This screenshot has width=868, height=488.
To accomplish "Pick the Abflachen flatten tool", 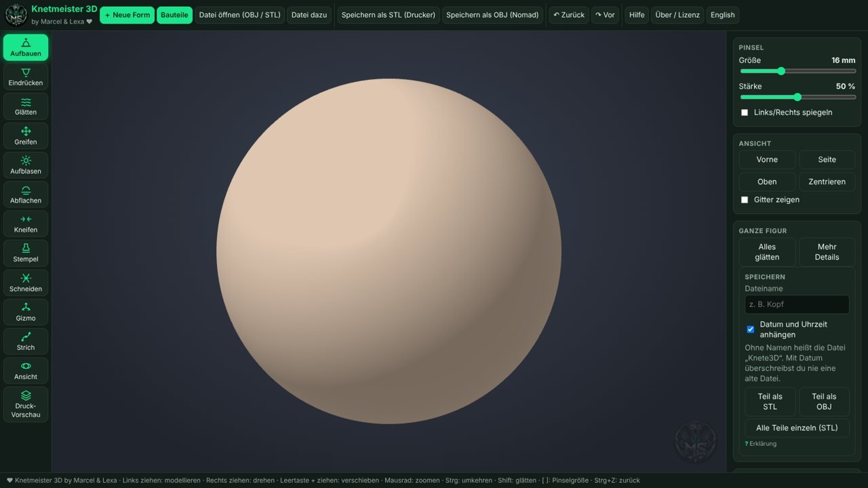I will 26,195.
